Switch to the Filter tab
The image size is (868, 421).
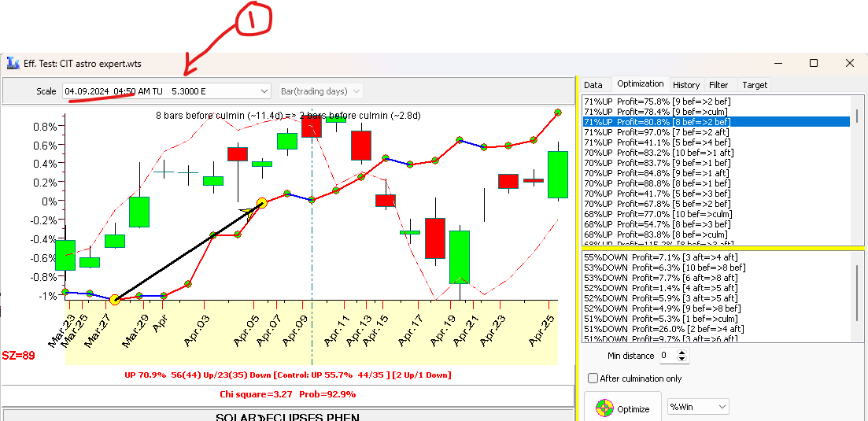[718, 85]
